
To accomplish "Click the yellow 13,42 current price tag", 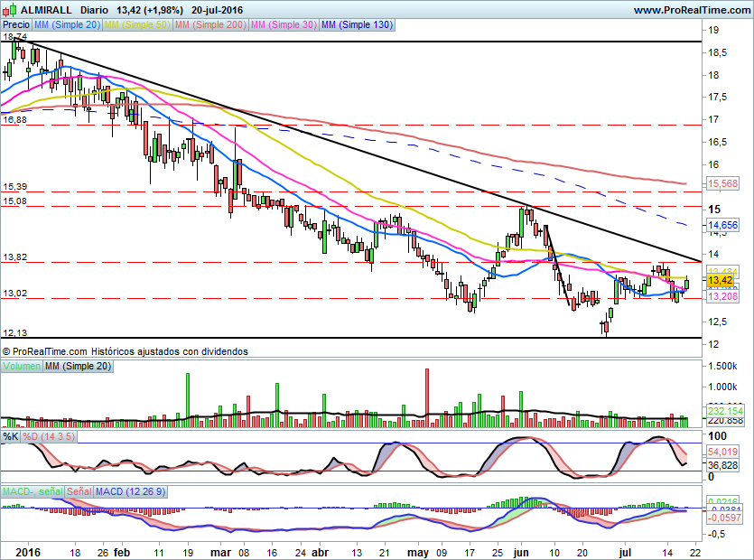I will pos(720,280).
